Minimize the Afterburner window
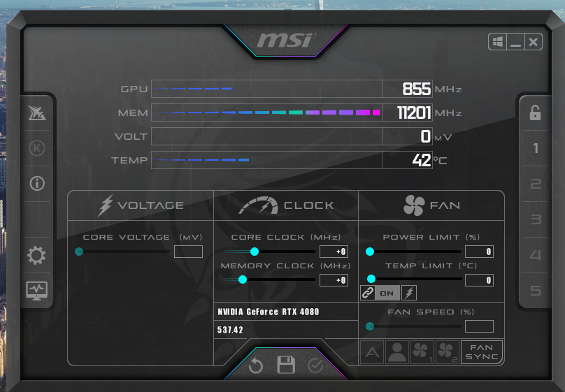This screenshot has width=565, height=392. coord(515,42)
